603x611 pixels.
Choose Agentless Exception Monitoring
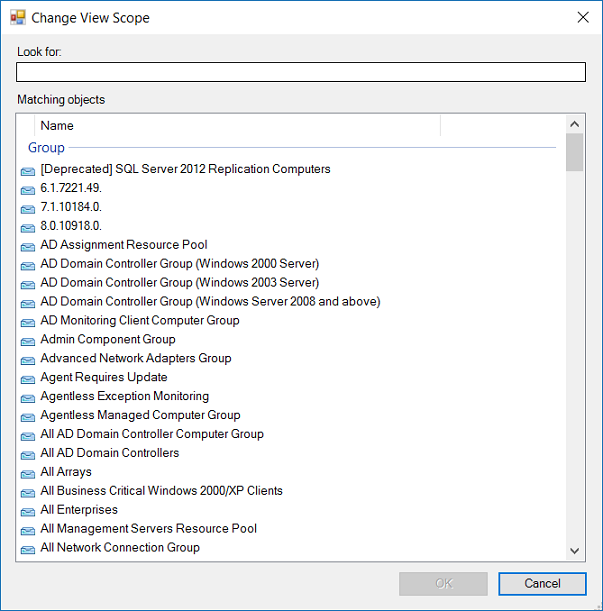tap(125, 396)
